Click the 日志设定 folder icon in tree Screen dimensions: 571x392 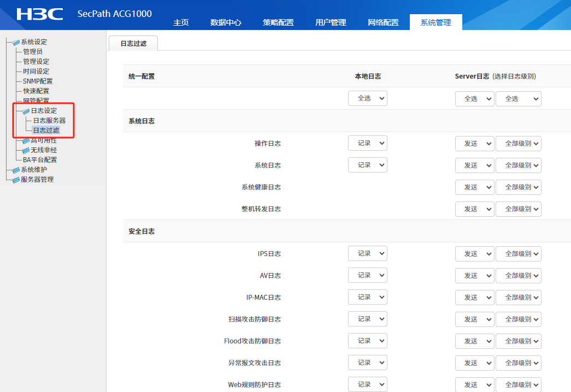pos(26,111)
